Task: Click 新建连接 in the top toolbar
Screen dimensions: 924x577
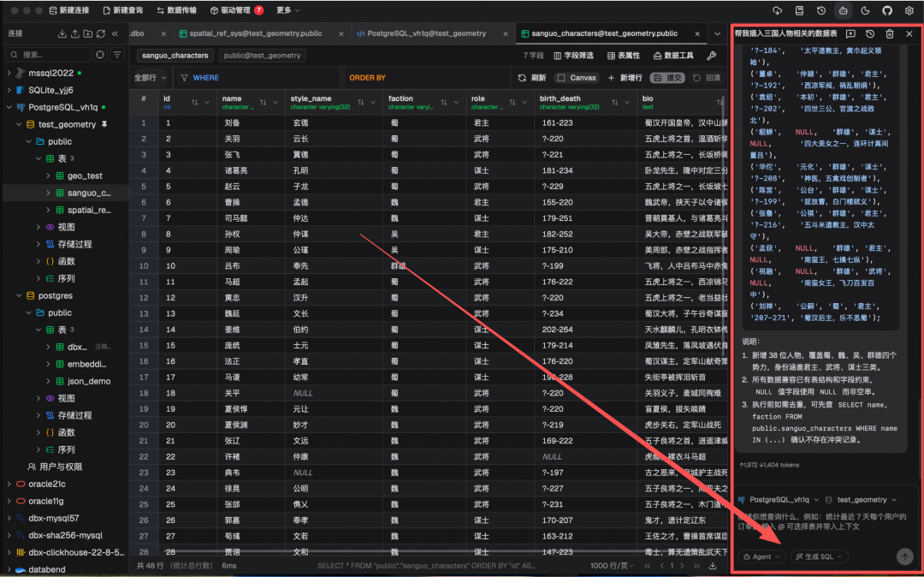Action: (69, 10)
